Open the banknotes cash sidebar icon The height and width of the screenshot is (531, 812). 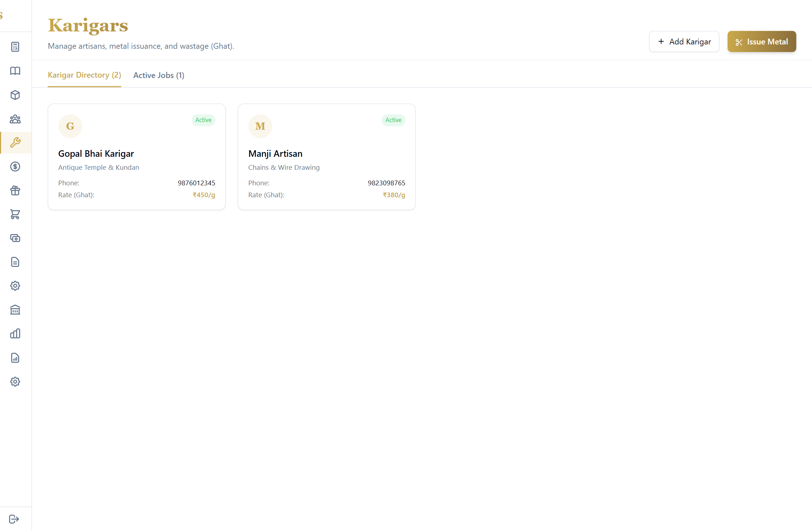point(15,238)
